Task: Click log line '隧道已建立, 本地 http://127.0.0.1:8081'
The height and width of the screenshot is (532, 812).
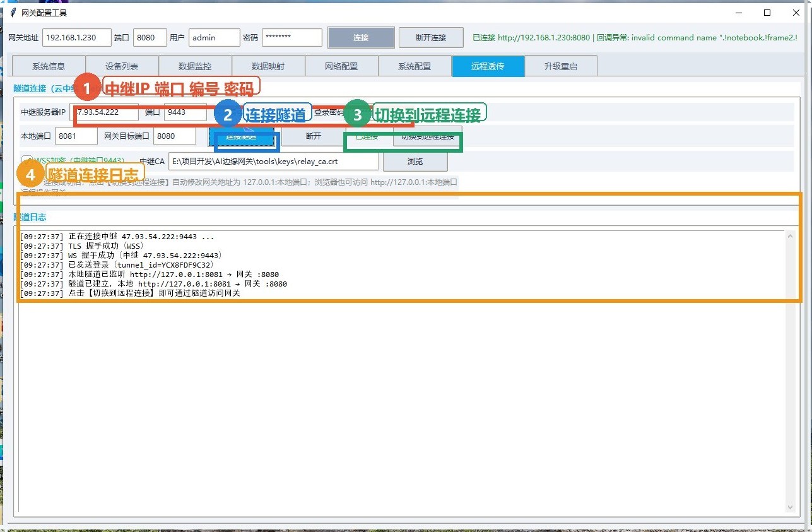Action: [x=153, y=284]
